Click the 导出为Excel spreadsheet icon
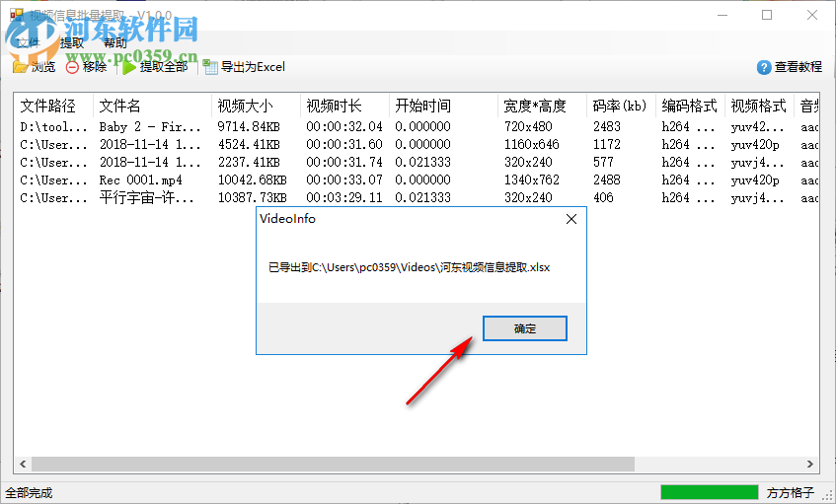The height and width of the screenshot is (504, 836). (x=210, y=67)
